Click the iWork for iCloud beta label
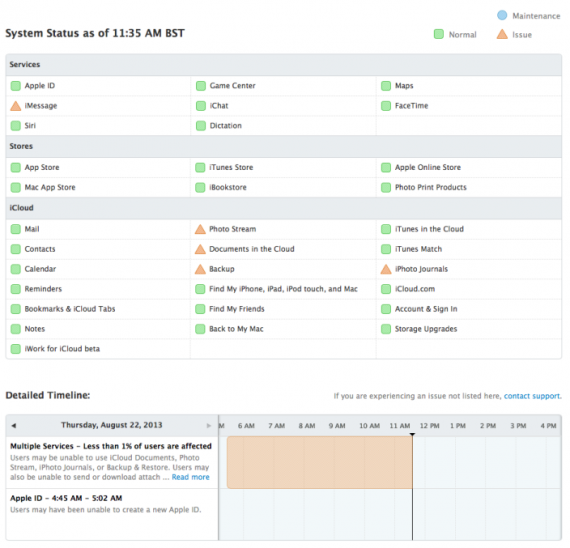This screenshot has height=548, width=570. (x=62, y=349)
